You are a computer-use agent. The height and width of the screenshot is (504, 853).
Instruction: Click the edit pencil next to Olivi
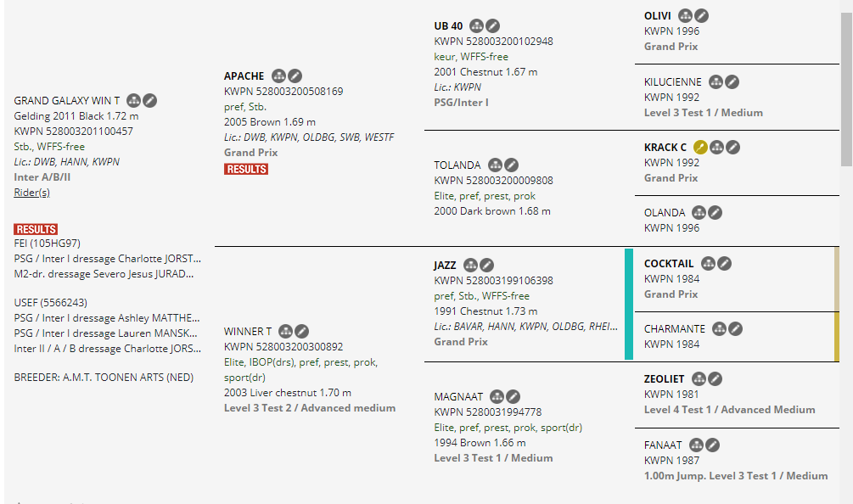(x=701, y=16)
